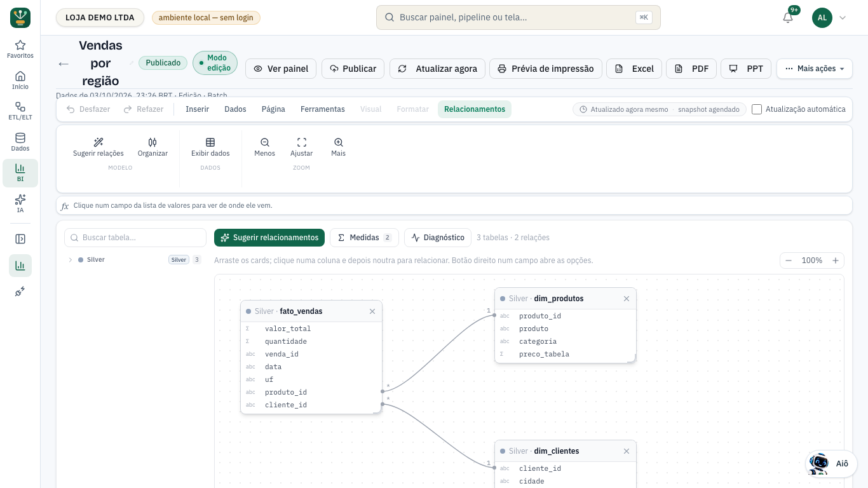Screen dimensions: 868x488
Task: Click Exibir dados table tool
Action: (210, 147)
